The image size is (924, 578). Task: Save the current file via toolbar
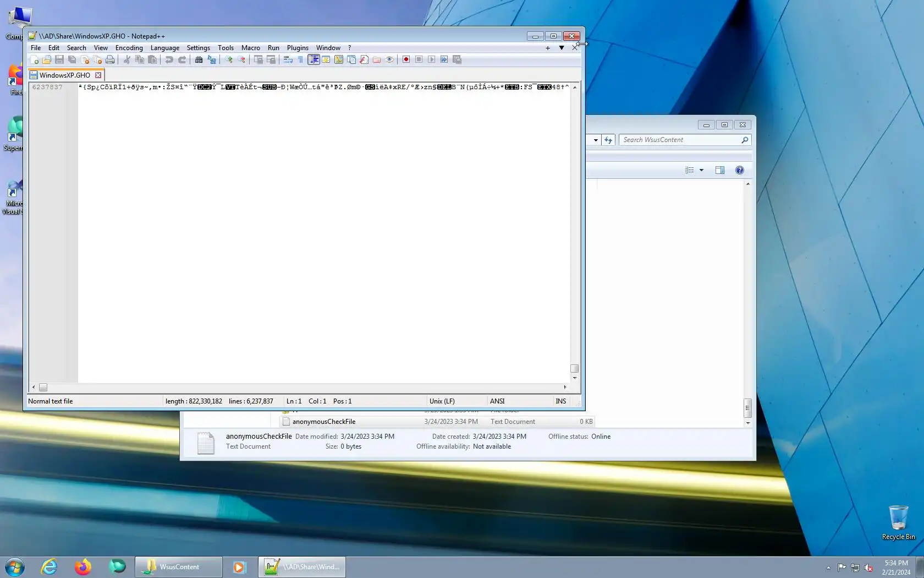coord(59,59)
